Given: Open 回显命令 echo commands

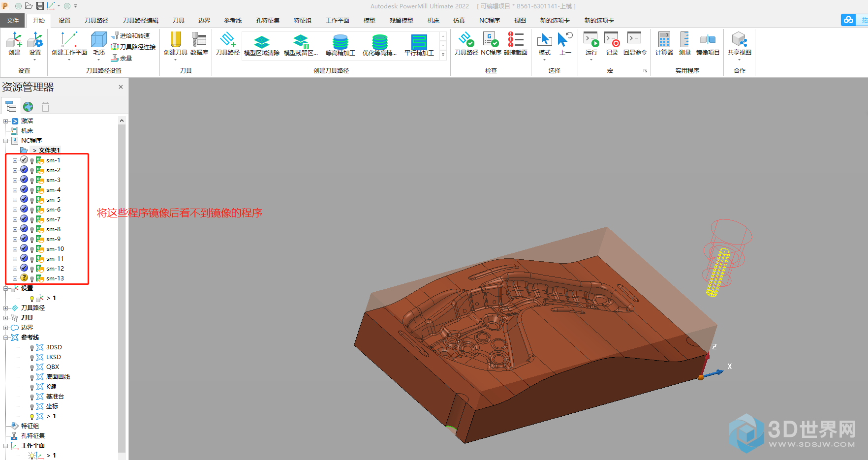Looking at the screenshot, I should click(x=635, y=44).
